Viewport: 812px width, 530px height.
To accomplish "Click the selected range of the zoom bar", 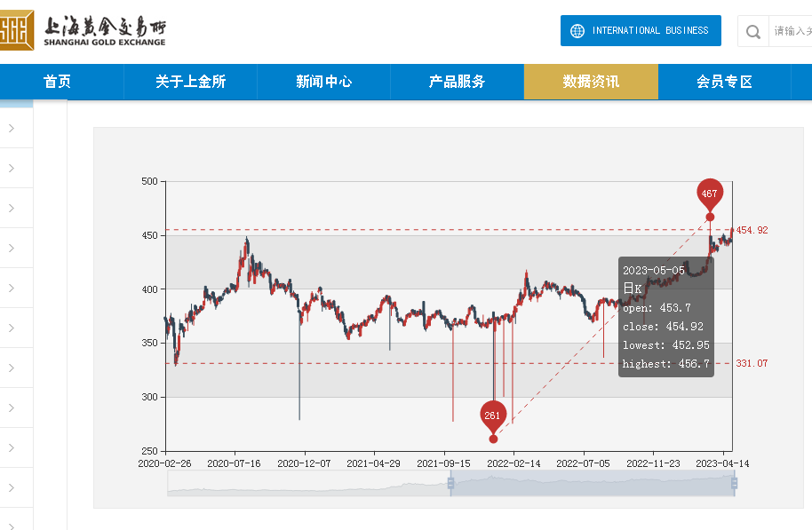I will tap(592, 484).
